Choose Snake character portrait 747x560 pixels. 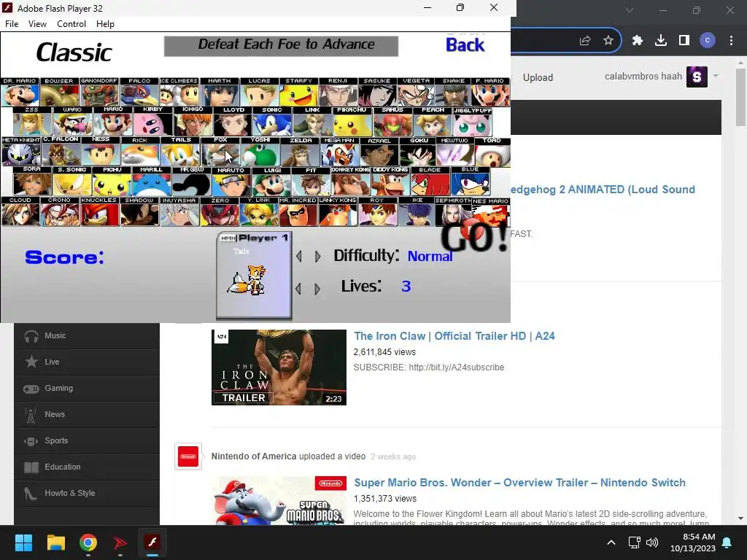(453, 92)
